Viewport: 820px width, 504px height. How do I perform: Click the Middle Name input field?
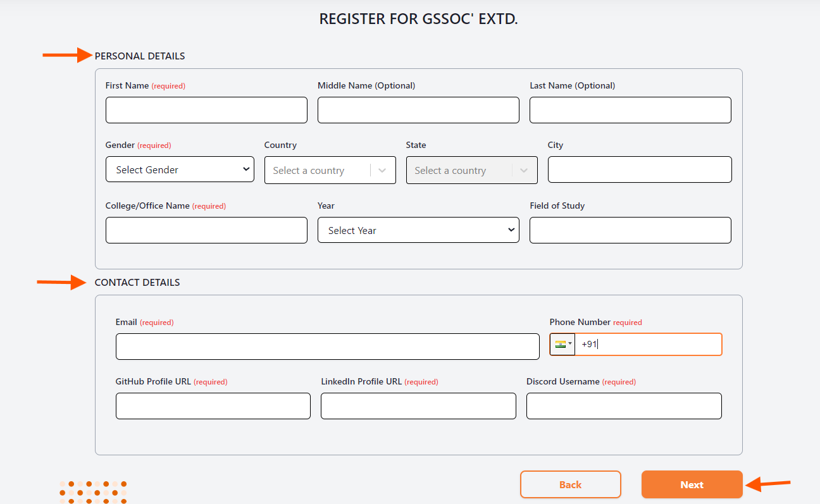pyautogui.click(x=418, y=109)
